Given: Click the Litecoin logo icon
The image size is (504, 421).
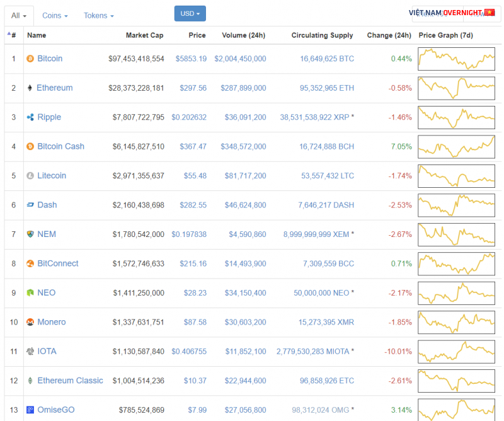Looking at the screenshot, I should click(x=30, y=176).
